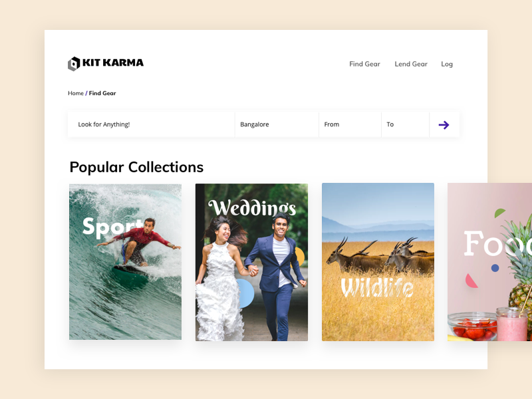Open the Find Gear menu item
532x399 pixels.
pos(364,64)
